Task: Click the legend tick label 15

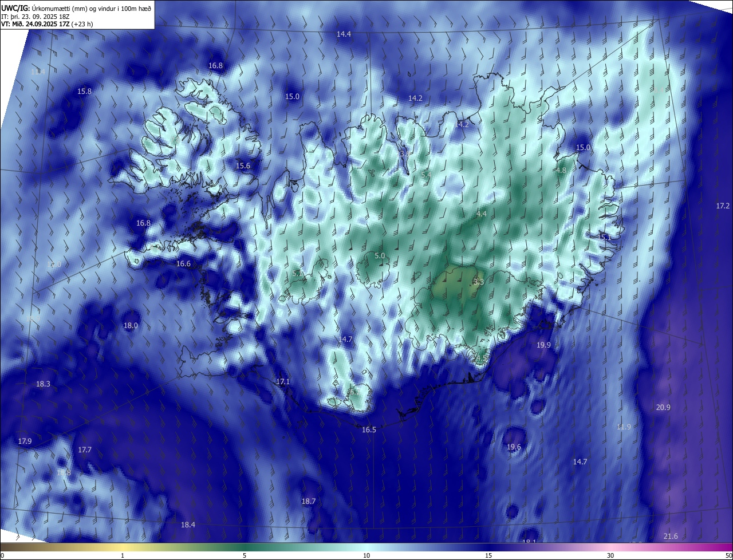Action: pyautogui.click(x=488, y=555)
